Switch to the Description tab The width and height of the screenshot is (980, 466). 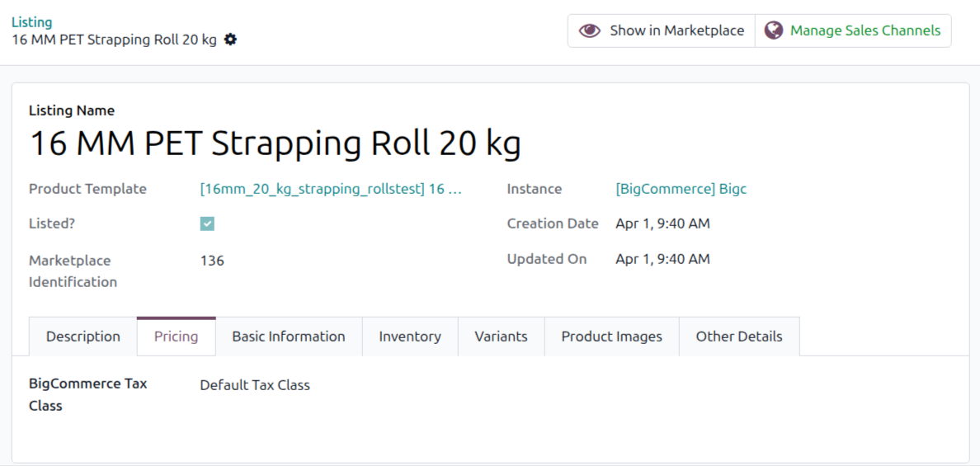pyautogui.click(x=83, y=337)
